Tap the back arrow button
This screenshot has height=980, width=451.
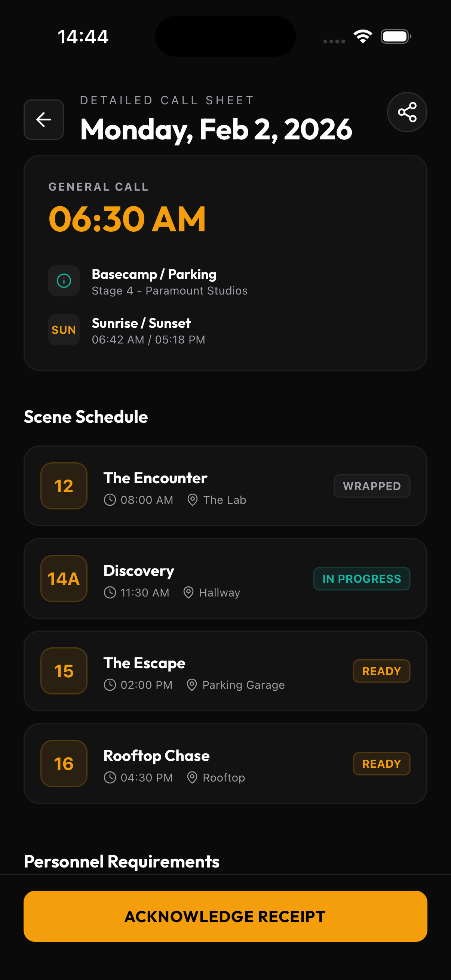pyautogui.click(x=44, y=120)
